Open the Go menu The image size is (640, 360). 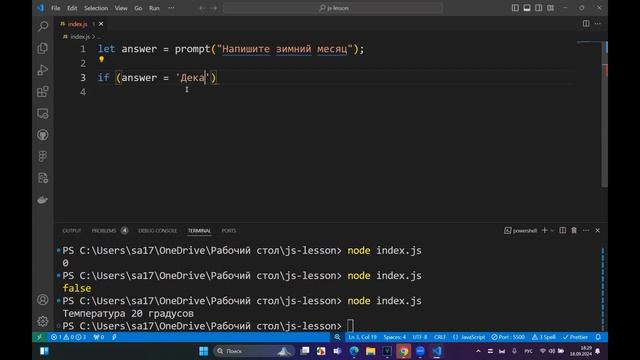138,8
